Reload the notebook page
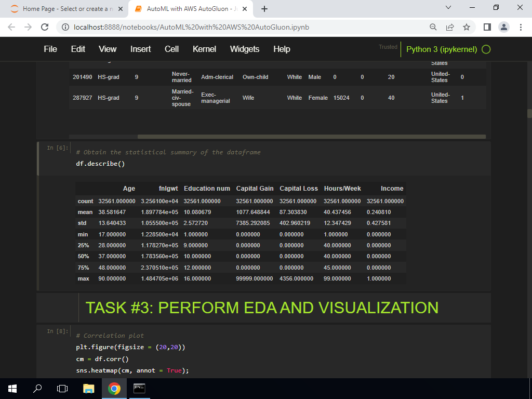The height and width of the screenshot is (399, 532). [x=45, y=27]
